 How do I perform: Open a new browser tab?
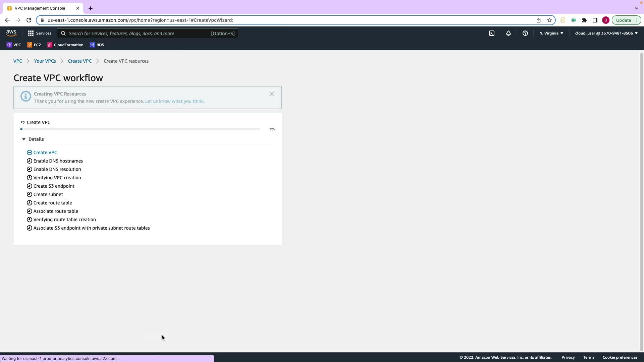(91, 8)
